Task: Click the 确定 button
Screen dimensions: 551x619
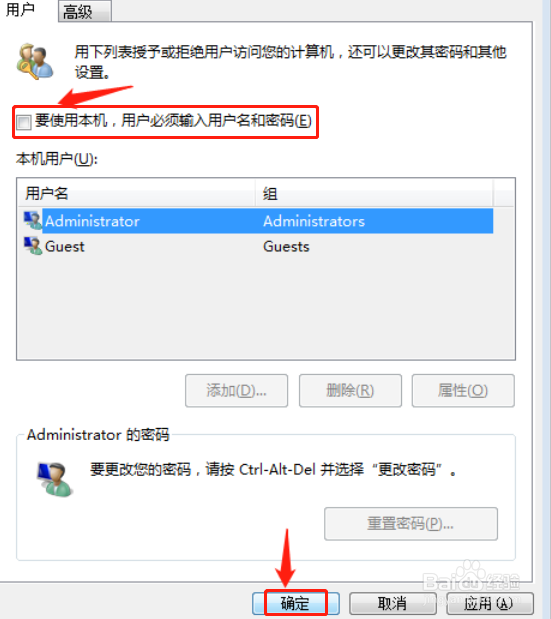Action: 296,603
